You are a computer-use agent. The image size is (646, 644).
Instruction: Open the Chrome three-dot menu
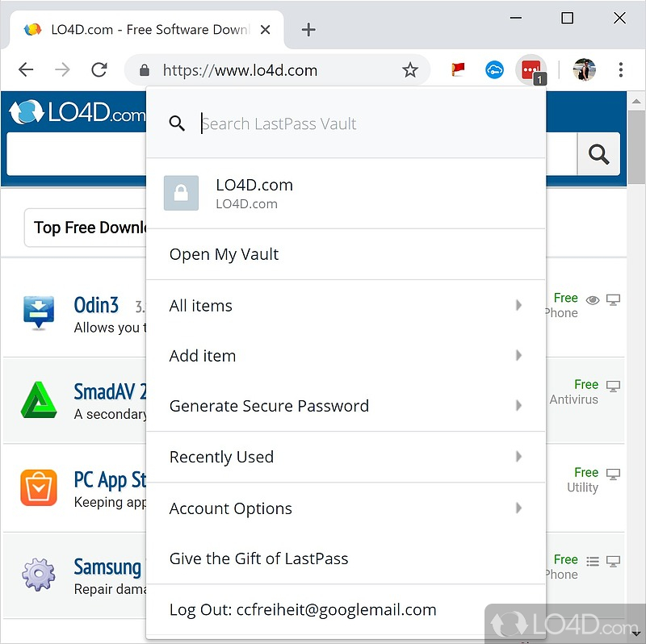pyautogui.click(x=620, y=70)
